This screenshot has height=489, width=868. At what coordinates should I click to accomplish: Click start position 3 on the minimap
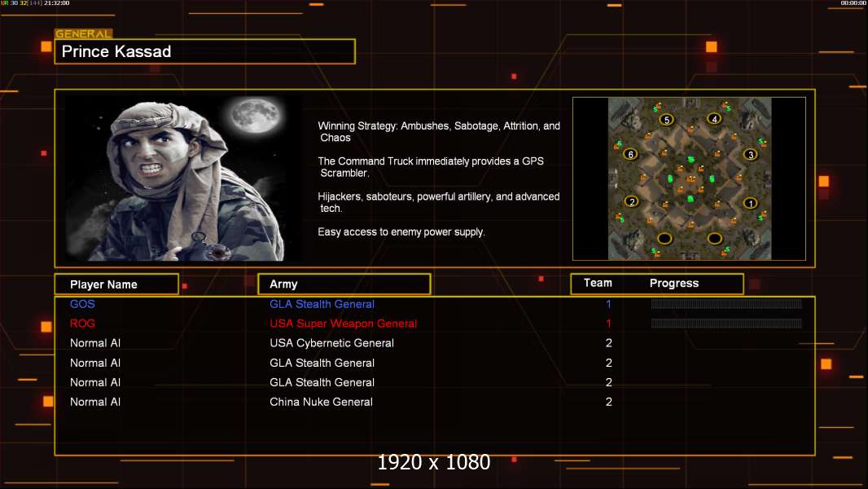point(750,154)
